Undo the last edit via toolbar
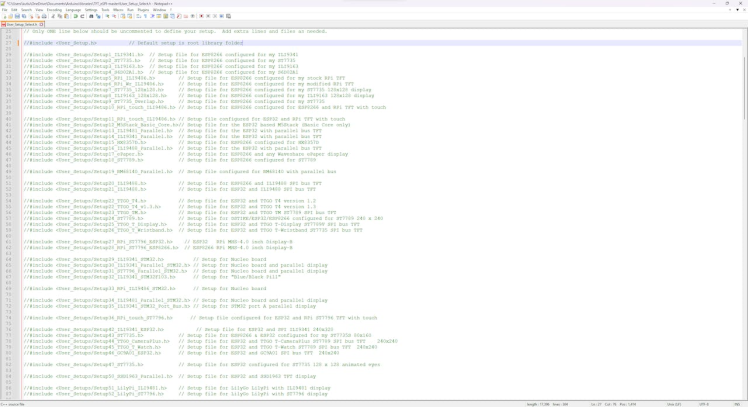Screen dimensions: 748x407 click(75, 16)
